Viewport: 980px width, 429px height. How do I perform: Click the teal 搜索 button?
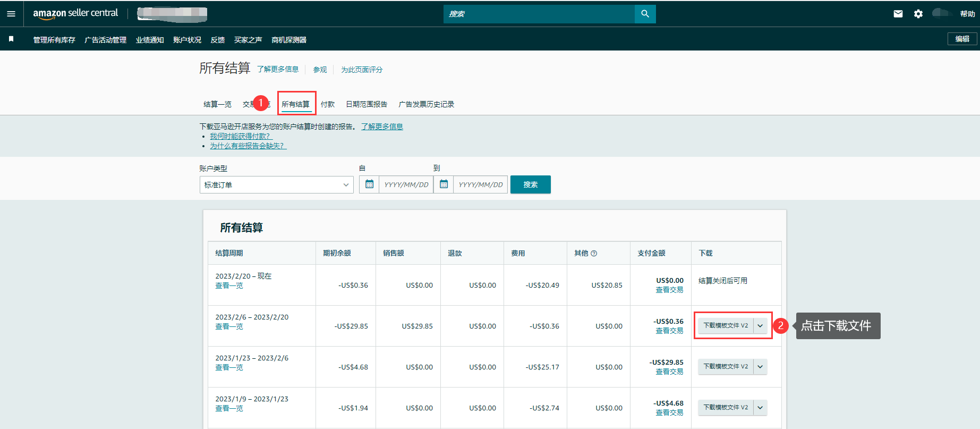tap(530, 184)
